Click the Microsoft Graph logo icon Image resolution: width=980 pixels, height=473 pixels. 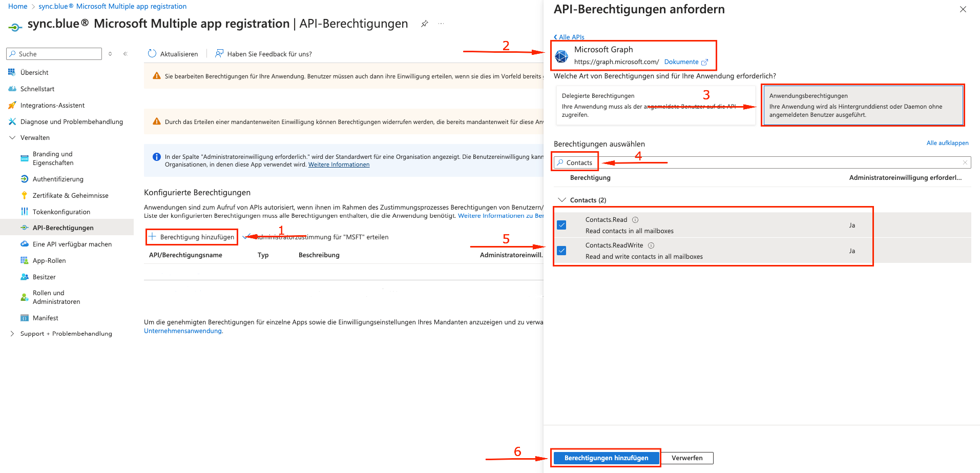click(x=561, y=56)
